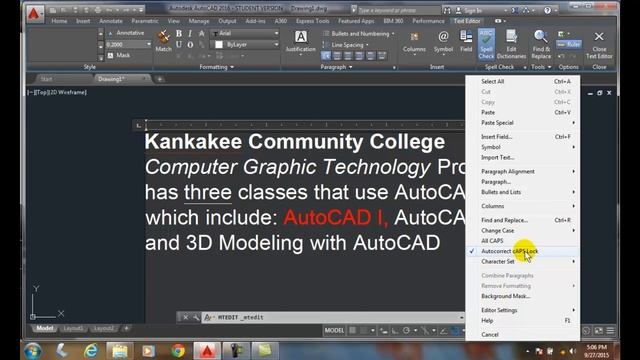Toggle the MODEL space button
This screenshot has height=360, width=640.
click(334, 330)
